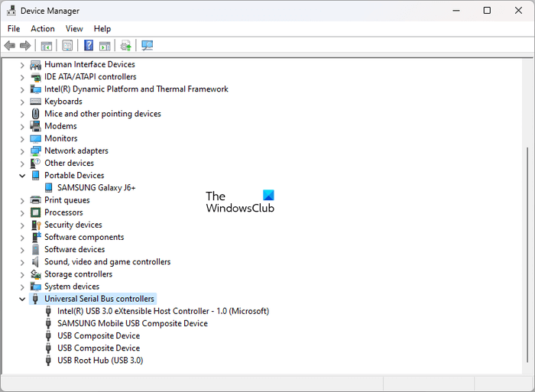This screenshot has width=535, height=392.
Task: Click the SAMSUNG Galaxy J6+ device icon
Action: pos(49,188)
